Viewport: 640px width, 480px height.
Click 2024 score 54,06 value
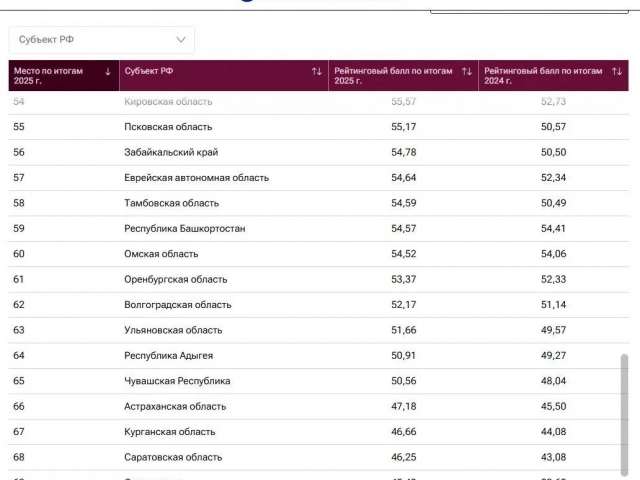(x=553, y=254)
